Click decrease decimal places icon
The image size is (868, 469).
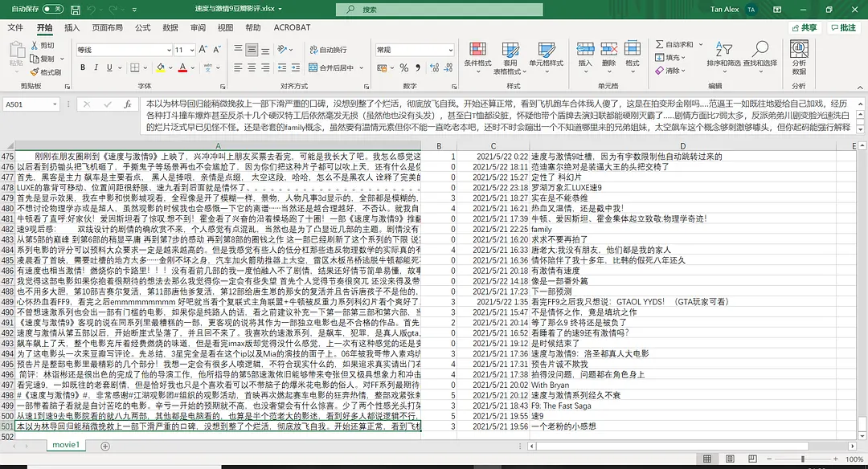point(448,67)
